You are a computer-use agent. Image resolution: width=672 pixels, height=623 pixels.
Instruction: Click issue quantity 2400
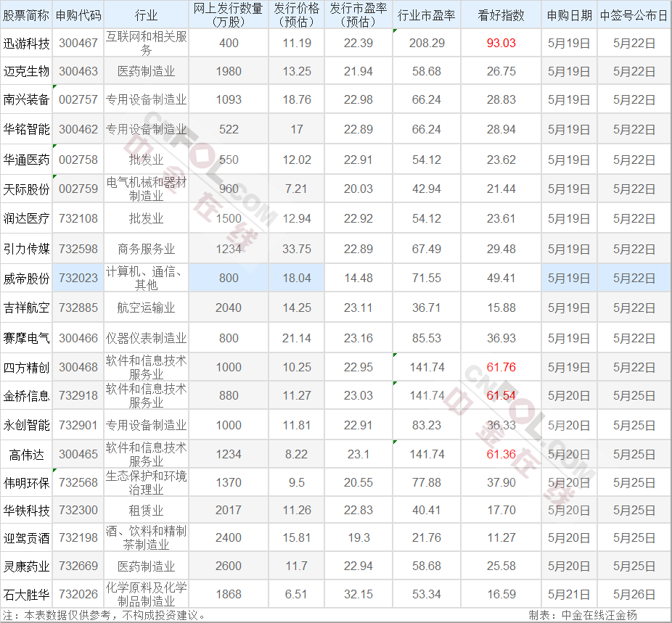[x=229, y=538]
